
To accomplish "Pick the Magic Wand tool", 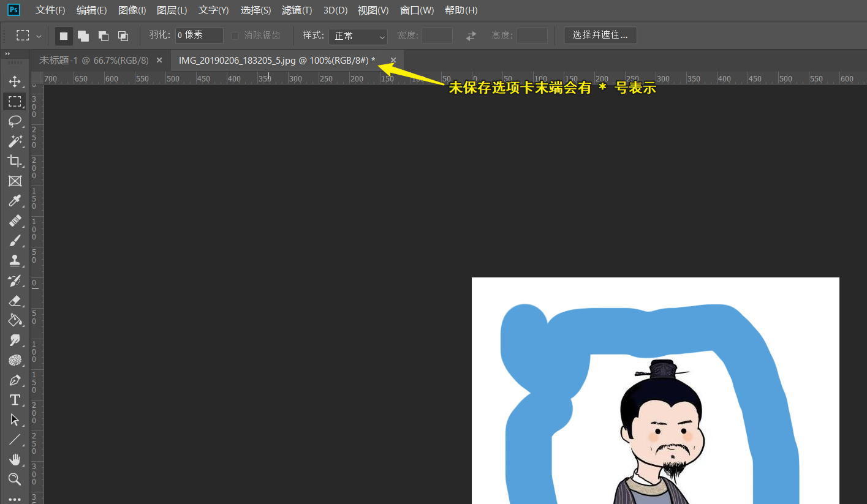I will click(x=15, y=141).
